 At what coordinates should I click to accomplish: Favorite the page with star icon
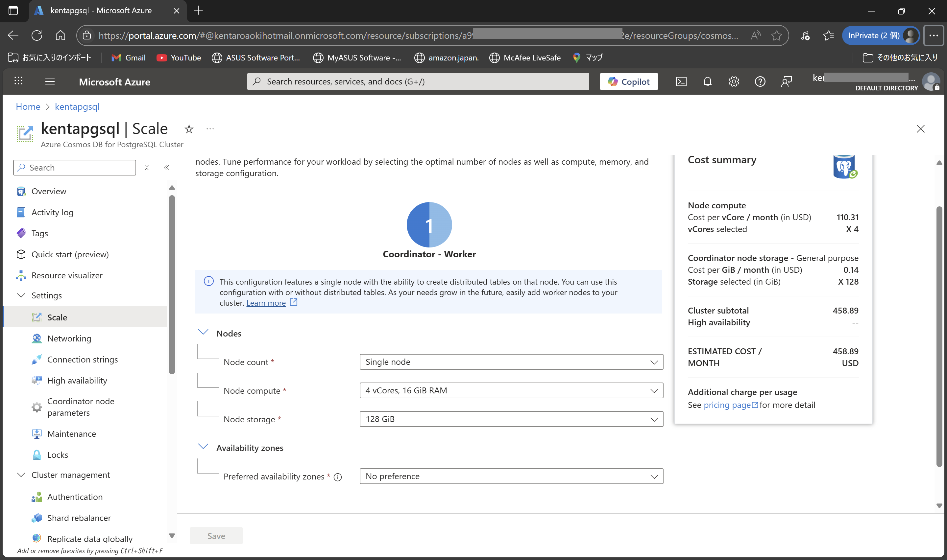tap(189, 129)
